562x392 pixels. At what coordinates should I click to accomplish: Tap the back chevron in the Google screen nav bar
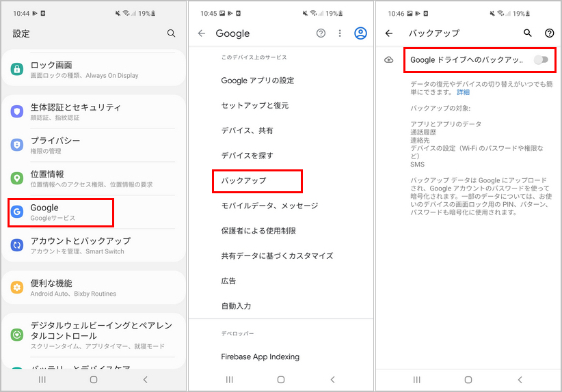click(332, 380)
